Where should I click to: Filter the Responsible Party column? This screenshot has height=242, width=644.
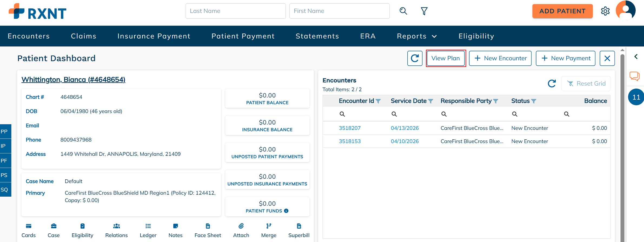[496, 101]
